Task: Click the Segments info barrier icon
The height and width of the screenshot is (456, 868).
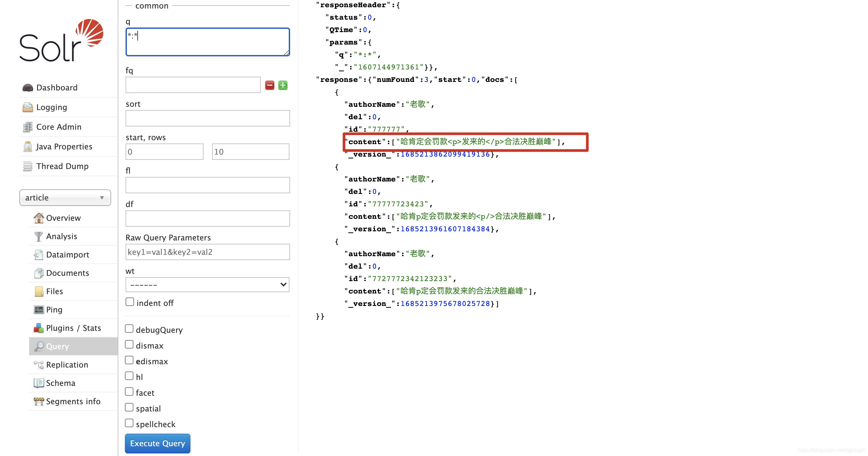Action: 39,401
